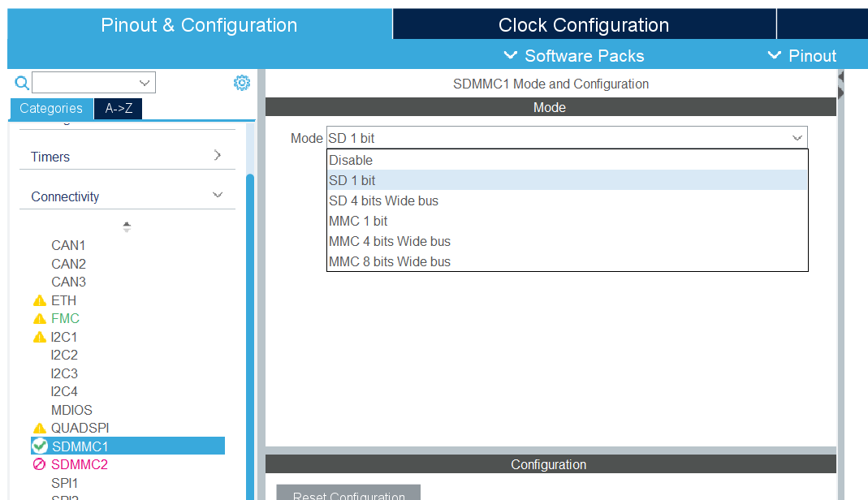Image resolution: width=868 pixels, height=500 pixels.
Task: Open Software Packs dropdown menu
Action: 574,56
